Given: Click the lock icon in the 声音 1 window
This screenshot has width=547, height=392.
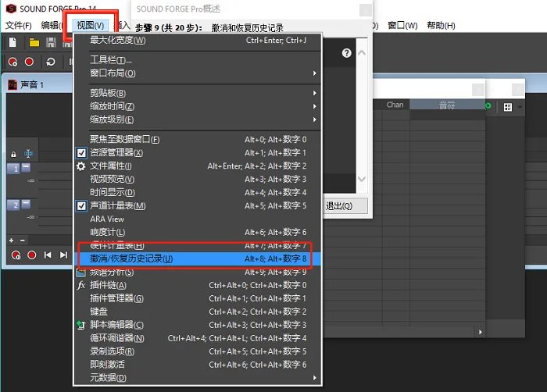Looking at the screenshot, I should pyautogui.click(x=13, y=154).
